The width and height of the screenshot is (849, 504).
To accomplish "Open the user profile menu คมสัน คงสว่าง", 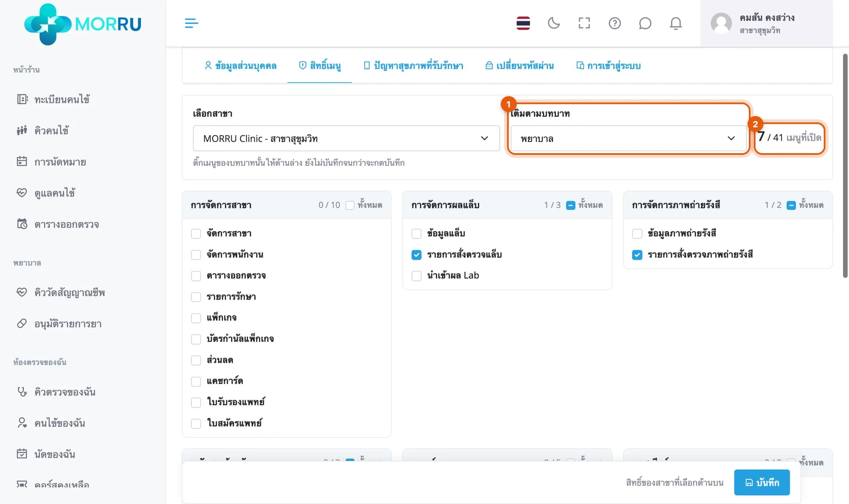I will click(x=766, y=23).
